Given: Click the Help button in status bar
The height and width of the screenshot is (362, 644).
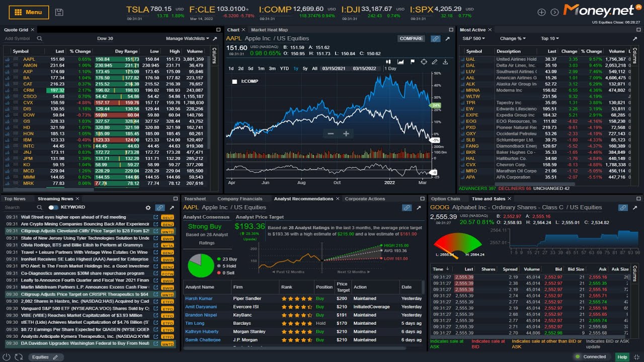Looking at the screenshot, I should click(622, 357).
